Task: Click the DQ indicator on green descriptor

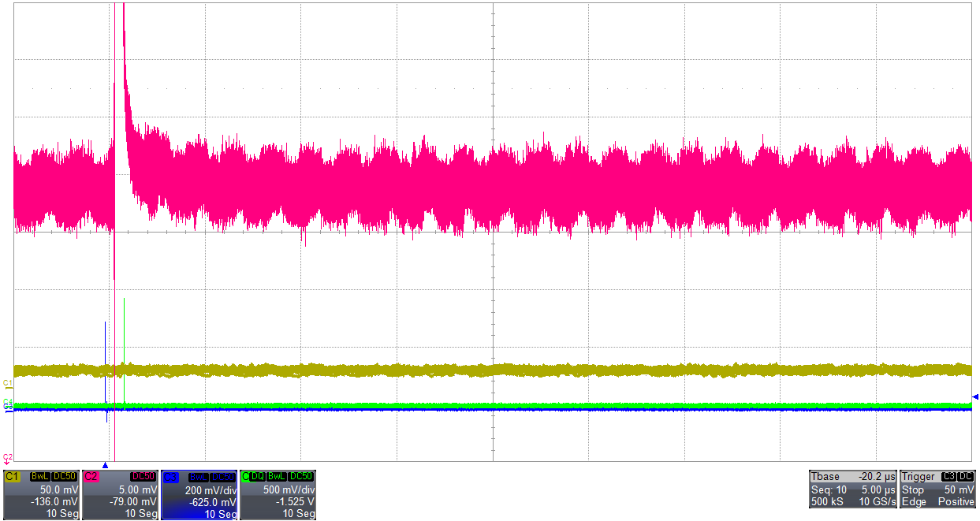Action: click(257, 477)
